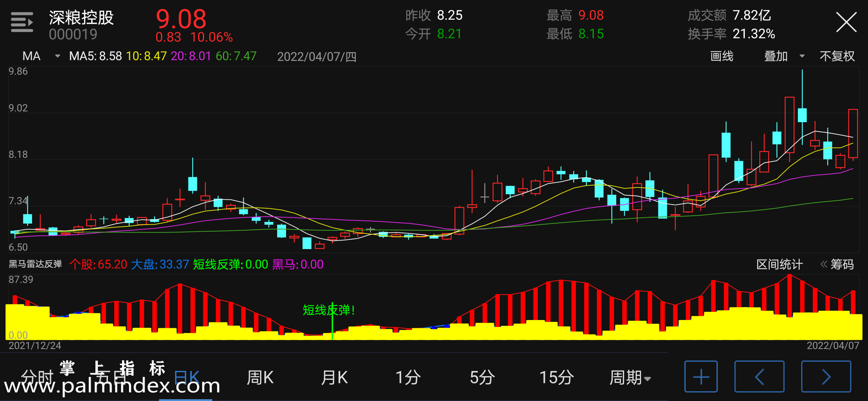The image size is (868, 401).
Task: Switch to the 分时 intraday tab
Action: (38, 377)
